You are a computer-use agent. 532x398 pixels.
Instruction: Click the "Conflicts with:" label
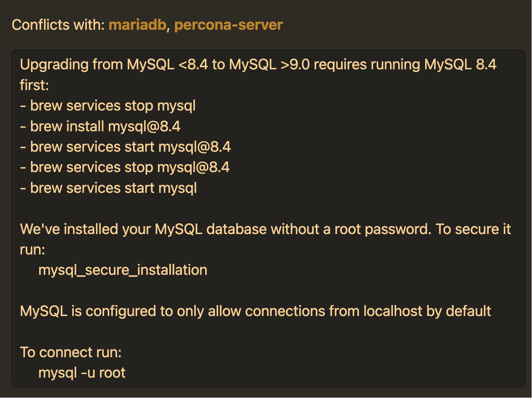(58, 25)
